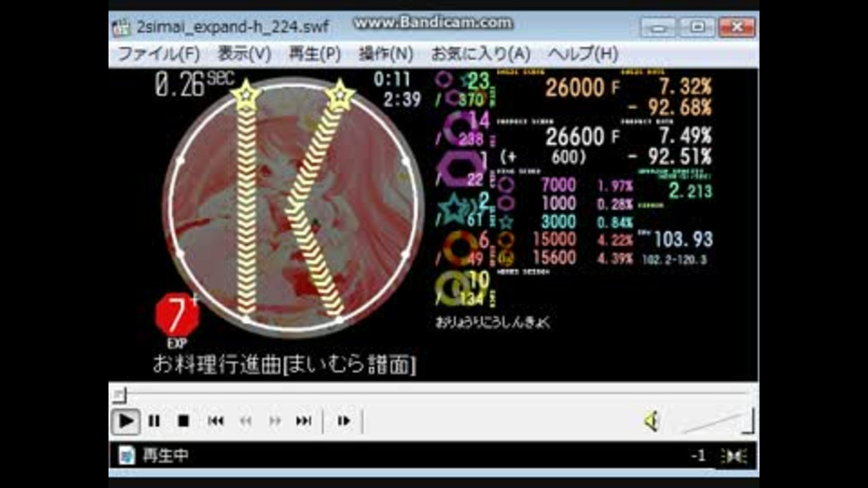Step forward one frame
This screenshot has height=488, width=868.
pyautogui.click(x=344, y=422)
